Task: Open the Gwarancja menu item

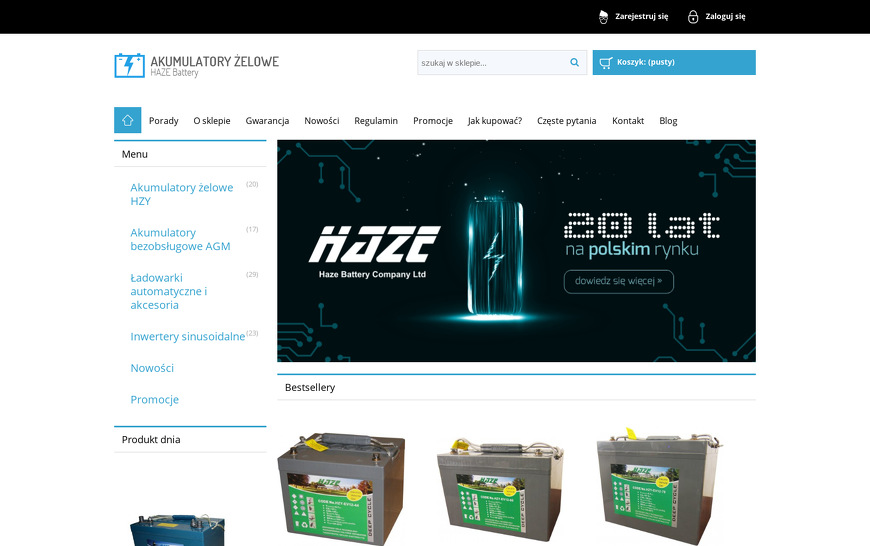Action: 267,120
